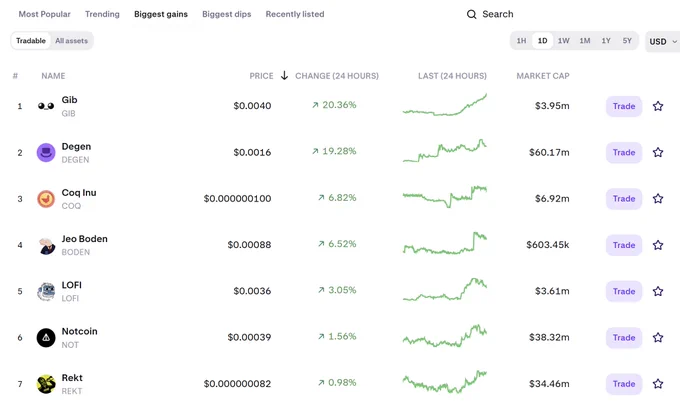680x405 pixels.
Task: Click the Gib eyes logo
Action: click(x=46, y=106)
